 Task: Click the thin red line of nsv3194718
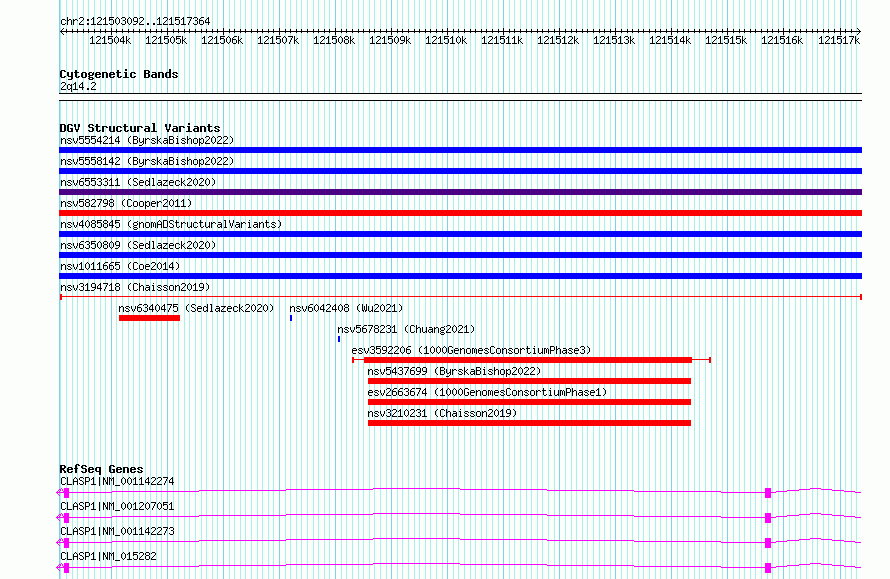click(460, 297)
